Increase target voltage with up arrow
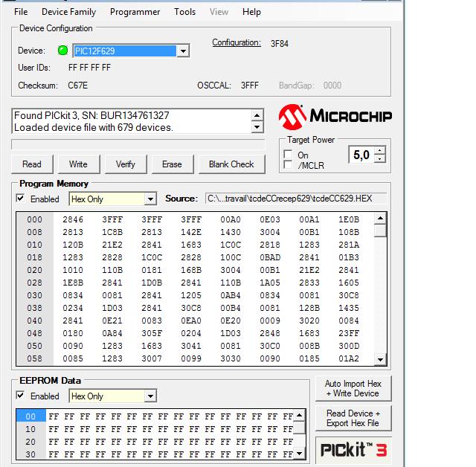476x467 pixels. click(x=380, y=150)
